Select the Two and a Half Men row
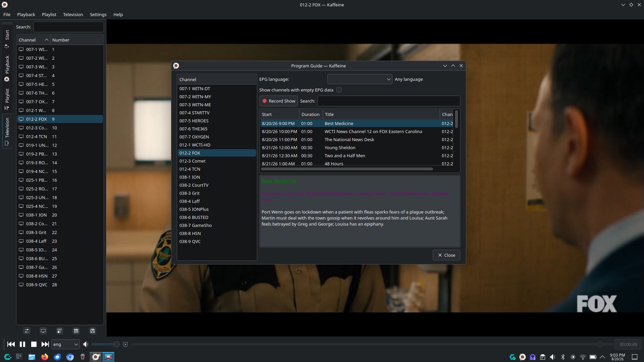The height and width of the screenshot is (362, 644). click(x=357, y=156)
